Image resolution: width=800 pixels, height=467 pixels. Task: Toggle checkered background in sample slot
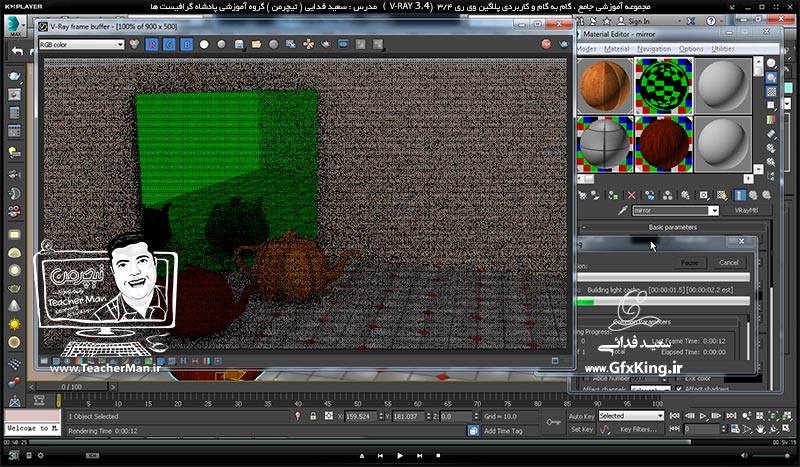point(771,92)
